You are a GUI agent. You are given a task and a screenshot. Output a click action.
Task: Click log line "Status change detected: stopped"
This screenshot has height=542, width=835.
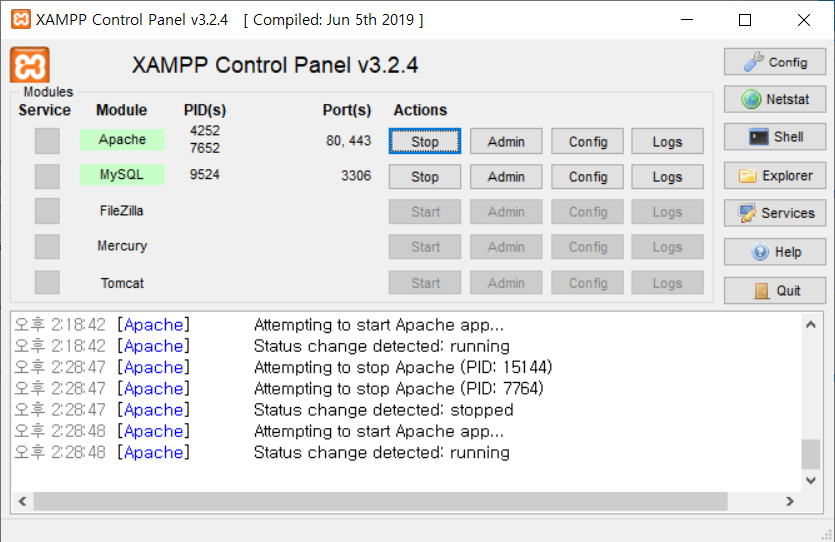[x=384, y=410]
